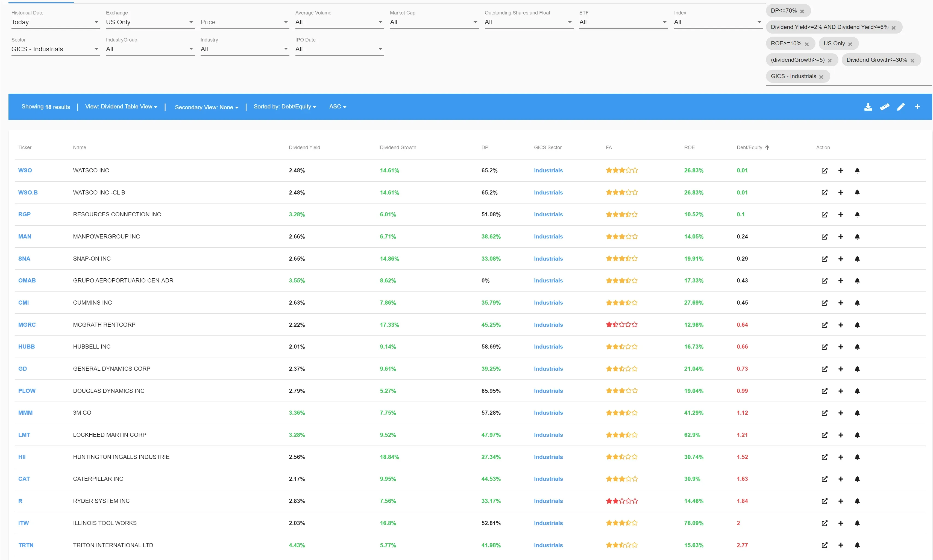Open the Average Volume dropdown
The image size is (933, 560).
[x=339, y=22]
